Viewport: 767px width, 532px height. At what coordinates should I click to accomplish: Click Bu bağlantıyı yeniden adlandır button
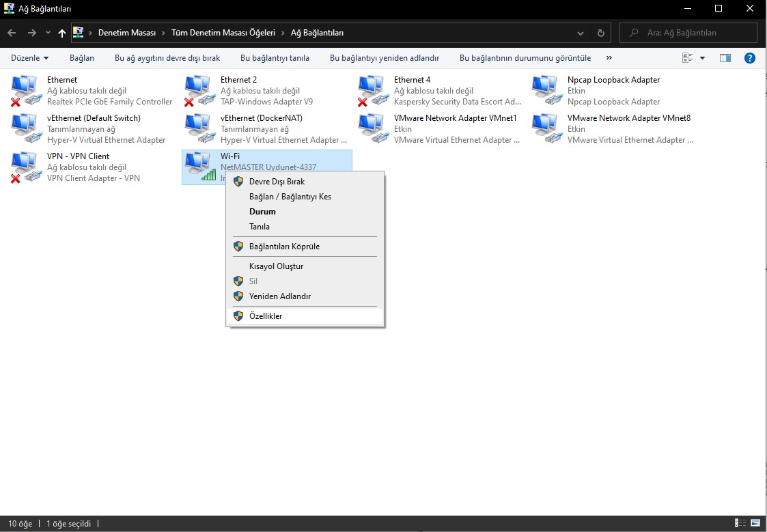(x=384, y=58)
